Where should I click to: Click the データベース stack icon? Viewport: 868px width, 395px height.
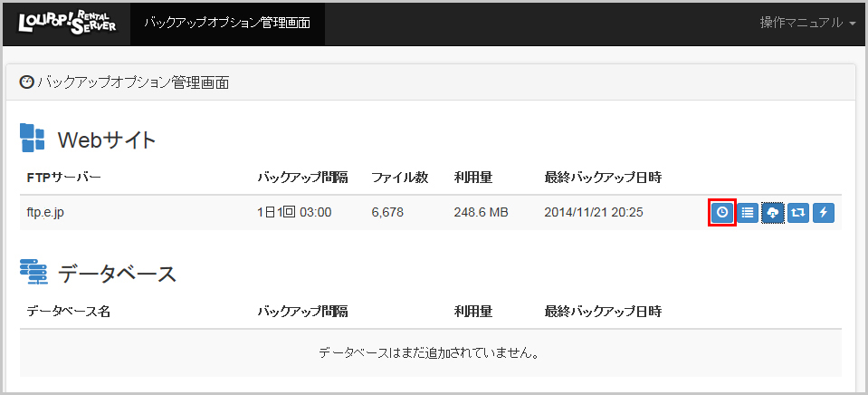pos(33,272)
